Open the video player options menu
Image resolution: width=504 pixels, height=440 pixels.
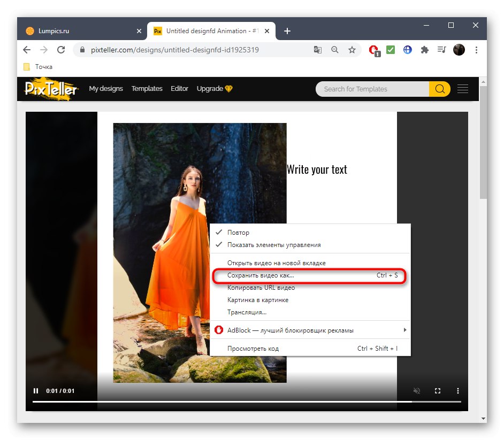point(458,391)
